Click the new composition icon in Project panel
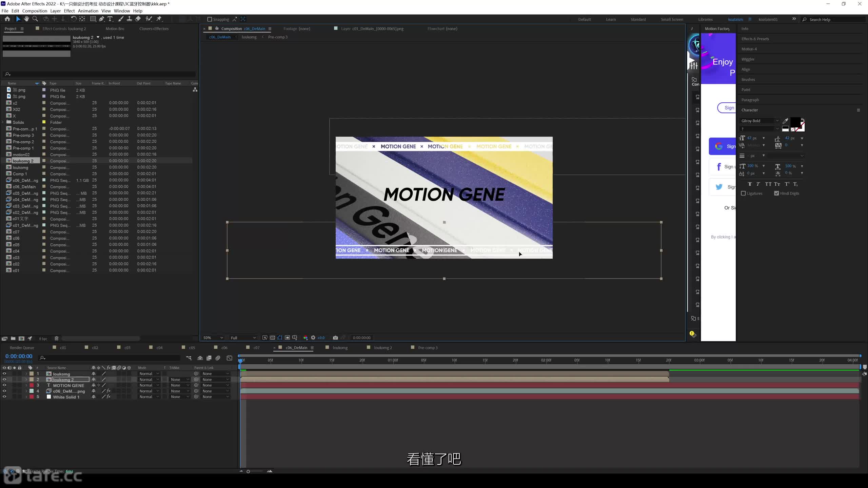868x488 pixels. (x=21, y=339)
